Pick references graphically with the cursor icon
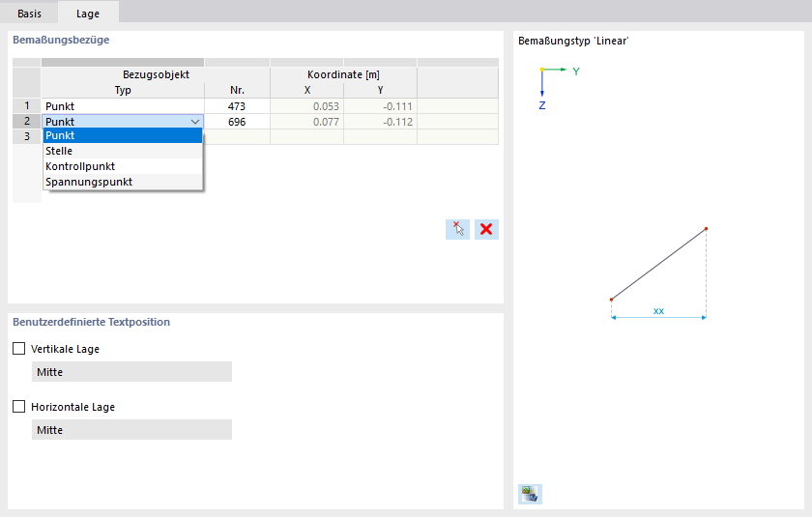812x517 pixels. pos(458,229)
